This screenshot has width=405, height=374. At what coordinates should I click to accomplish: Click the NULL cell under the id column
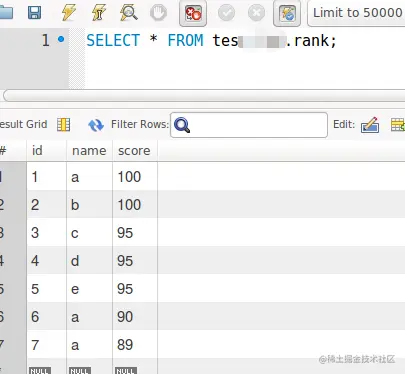click(x=40, y=370)
